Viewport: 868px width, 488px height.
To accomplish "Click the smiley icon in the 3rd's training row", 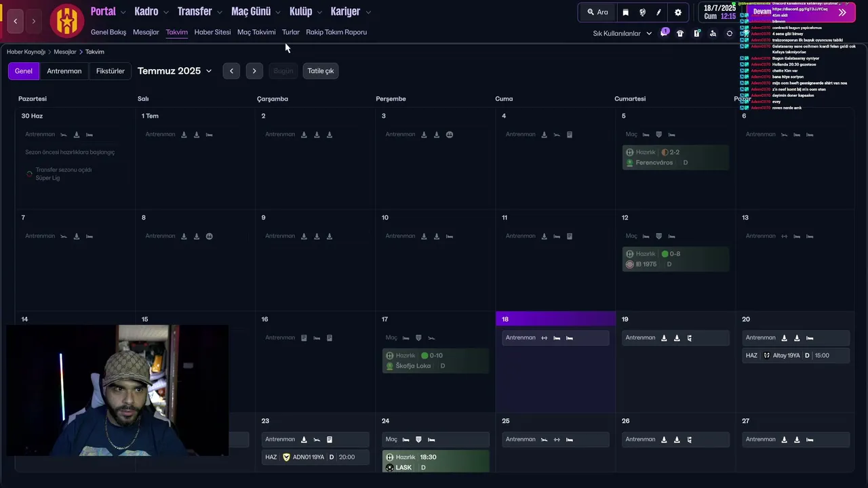I will (x=450, y=134).
